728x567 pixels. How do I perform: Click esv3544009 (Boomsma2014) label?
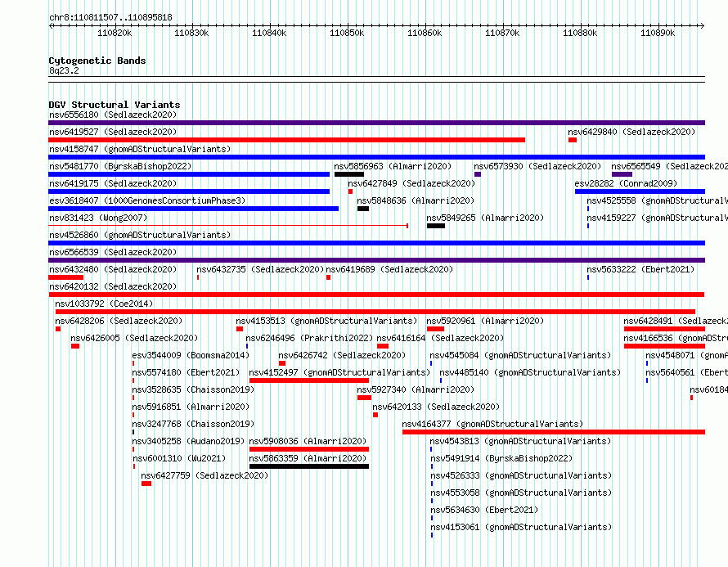point(191,355)
